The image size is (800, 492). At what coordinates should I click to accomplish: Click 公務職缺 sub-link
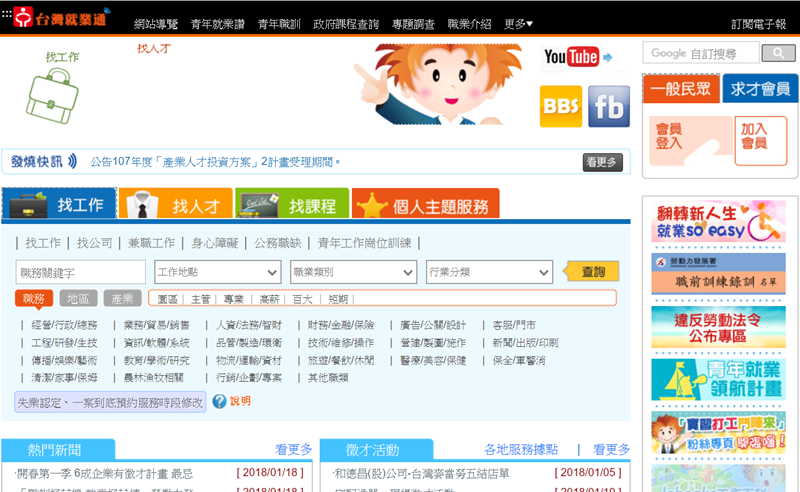point(278,243)
